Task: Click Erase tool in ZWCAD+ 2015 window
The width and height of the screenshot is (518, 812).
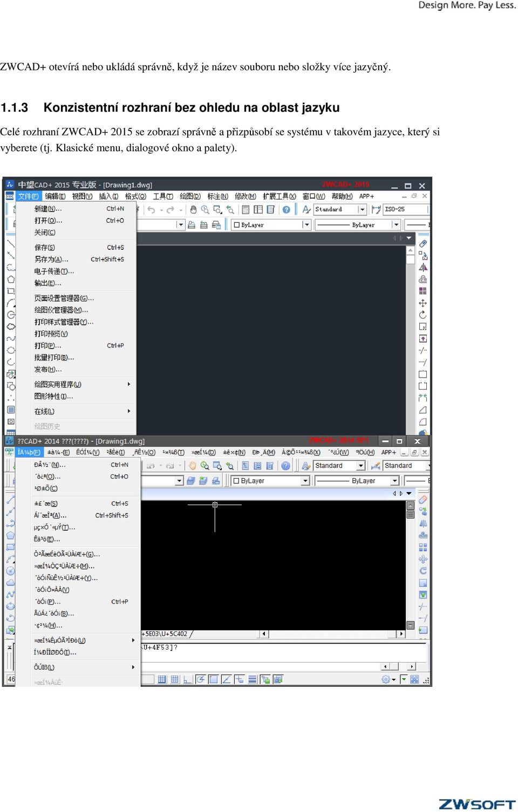Action: pyautogui.click(x=423, y=244)
